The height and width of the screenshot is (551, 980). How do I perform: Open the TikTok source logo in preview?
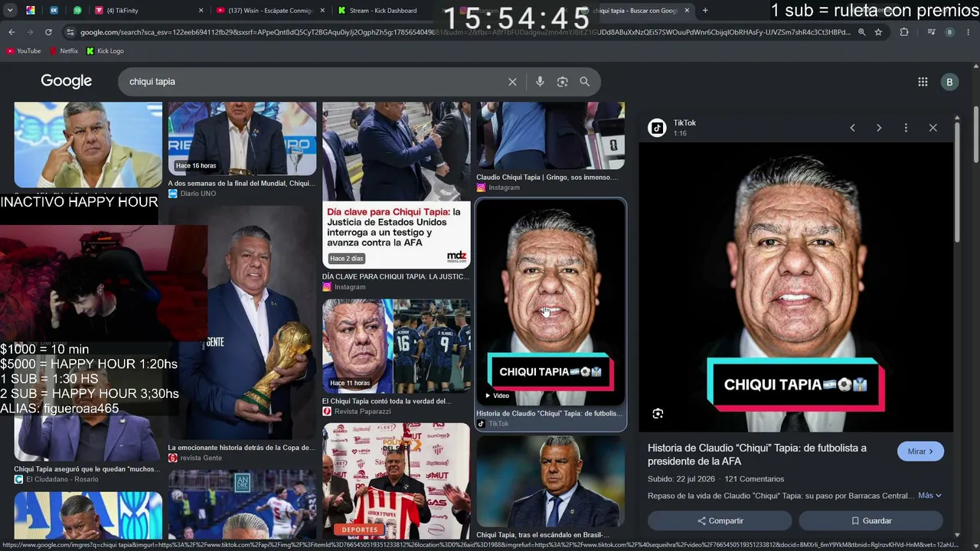coord(657,128)
